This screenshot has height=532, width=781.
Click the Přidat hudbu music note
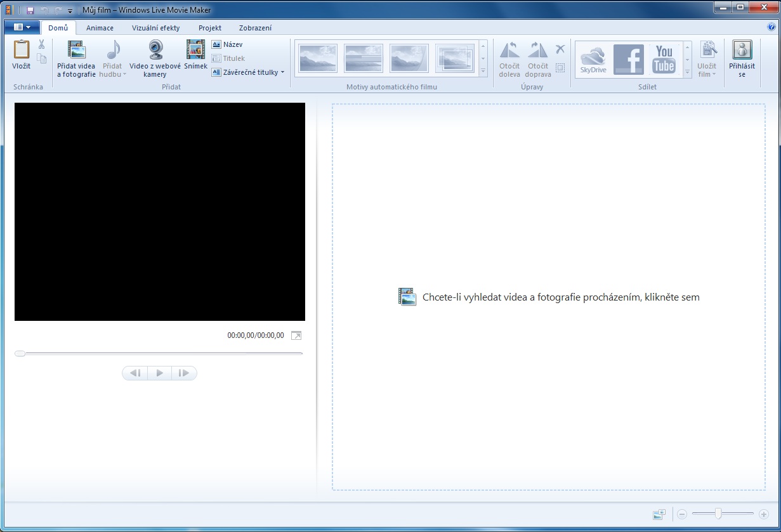pyautogui.click(x=113, y=50)
